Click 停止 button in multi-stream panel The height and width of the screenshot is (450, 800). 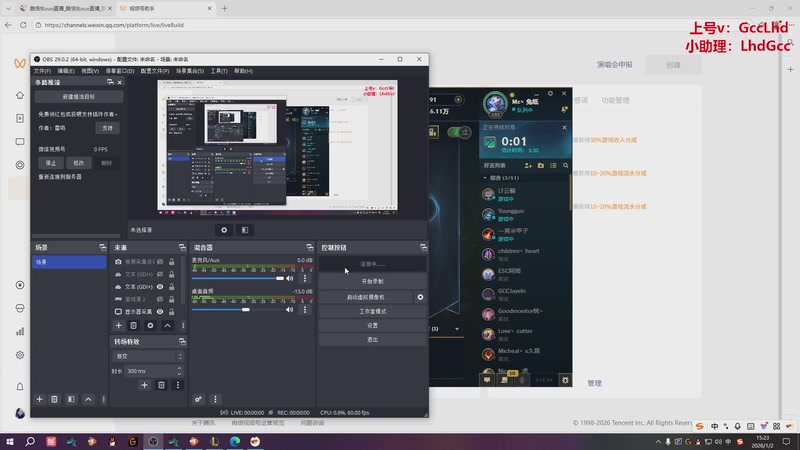[x=51, y=163]
